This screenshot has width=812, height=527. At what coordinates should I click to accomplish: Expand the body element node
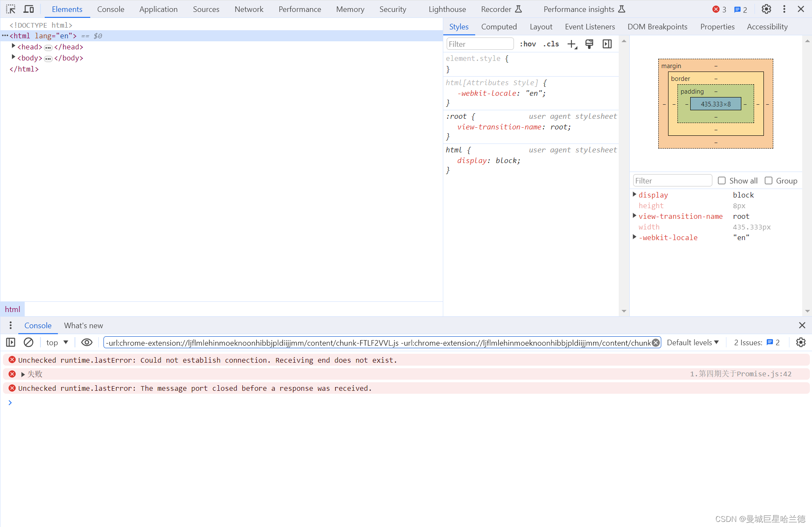14,57
